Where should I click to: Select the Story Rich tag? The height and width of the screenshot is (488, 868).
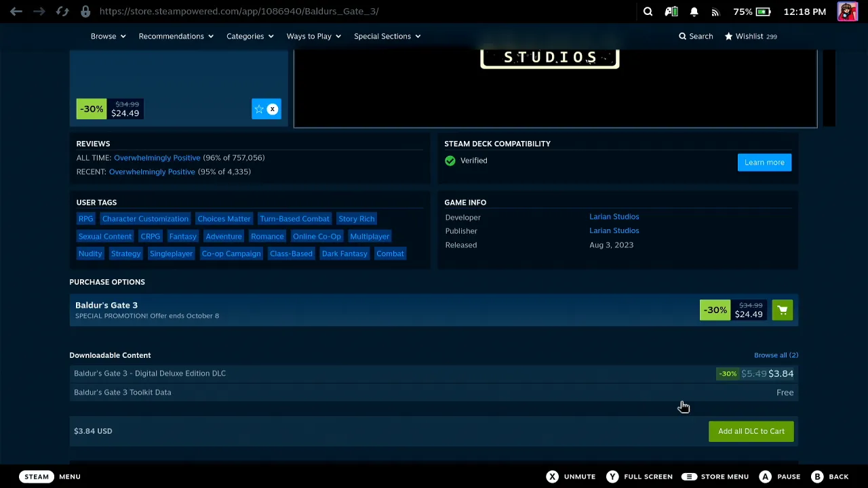coord(356,219)
